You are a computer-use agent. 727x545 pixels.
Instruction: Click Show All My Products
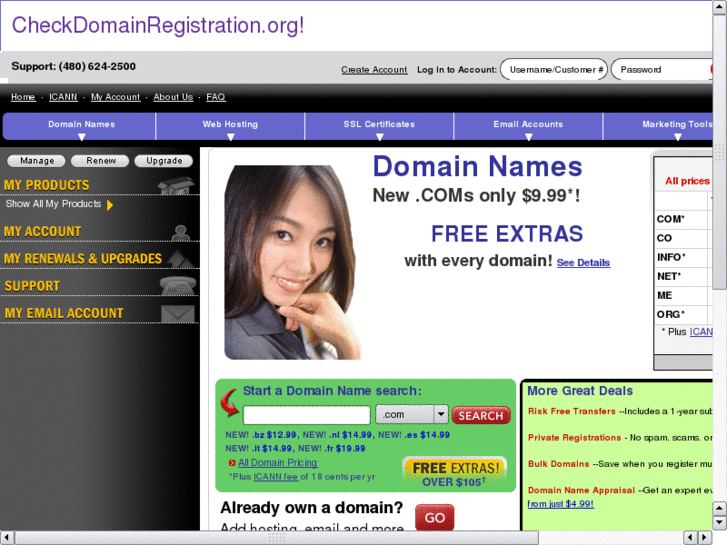pos(53,204)
